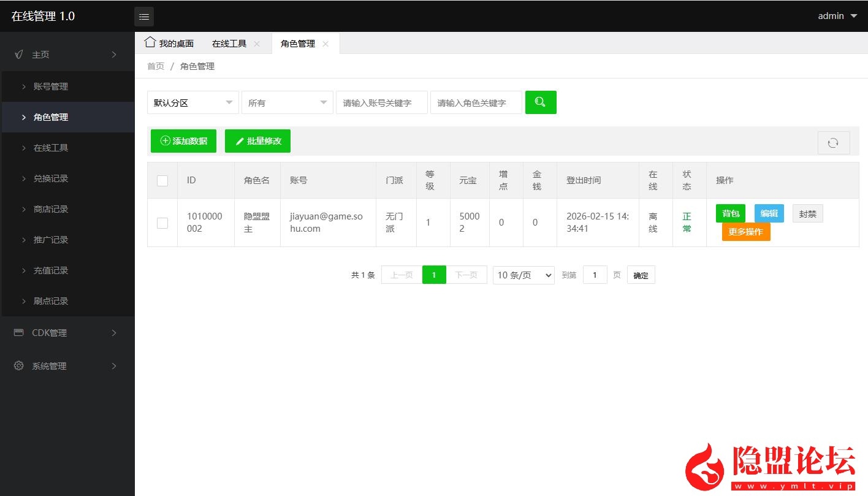Click the card icon beside CDK管理
This screenshot has height=496, width=868.
point(19,332)
